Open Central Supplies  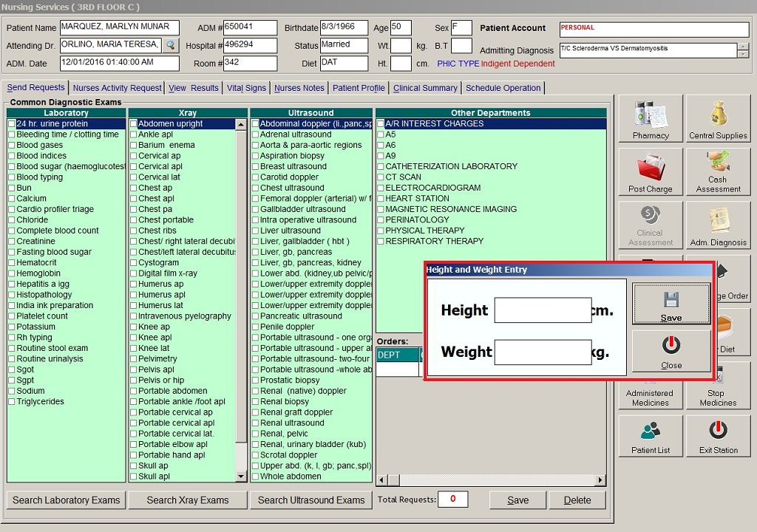click(x=718, y=119)
